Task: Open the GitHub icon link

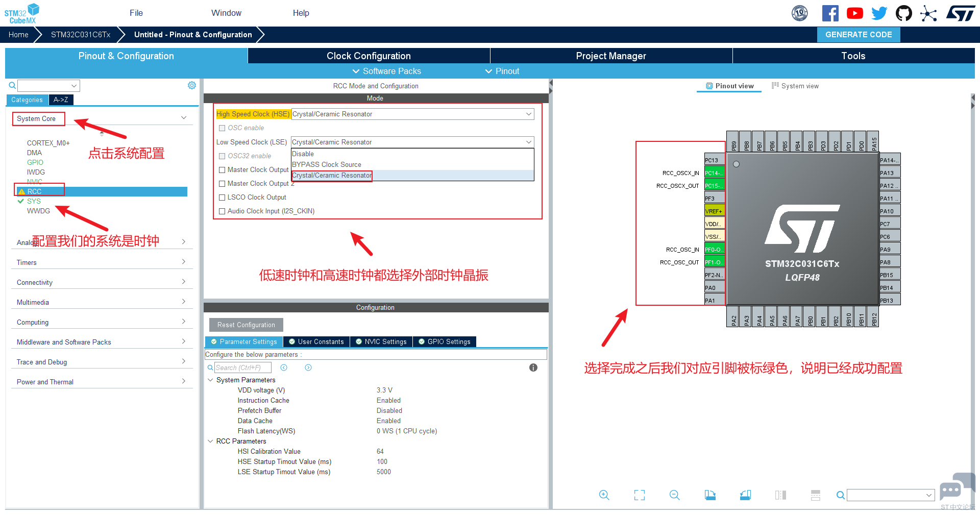Action: pos(903,13)
